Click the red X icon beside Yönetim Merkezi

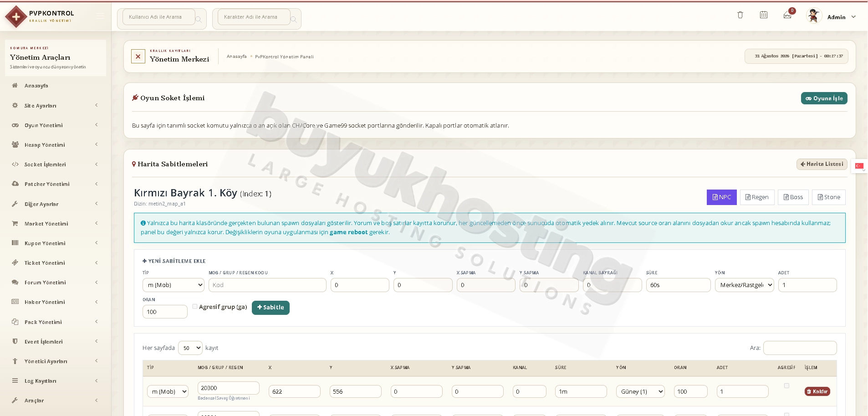(x=138, y=56)
